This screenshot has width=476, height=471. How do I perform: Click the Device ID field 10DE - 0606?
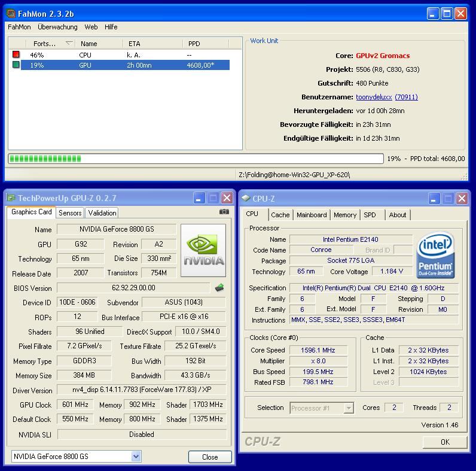[77, 302]
